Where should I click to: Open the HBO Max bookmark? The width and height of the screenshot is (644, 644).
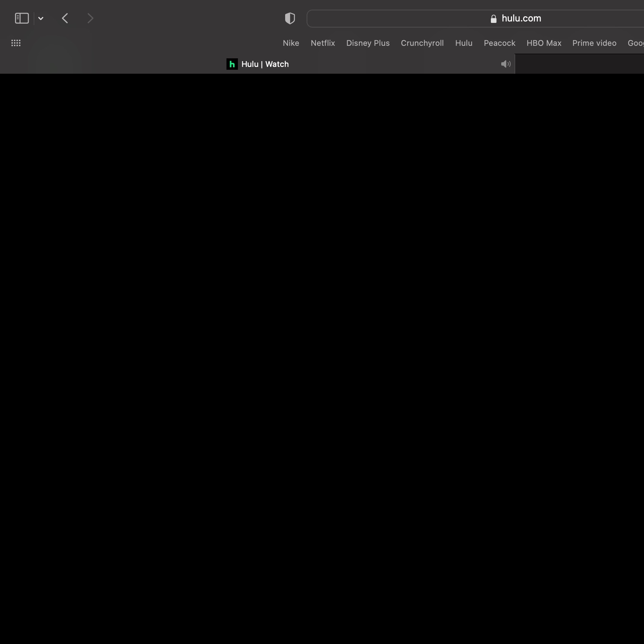pos(544,43)
